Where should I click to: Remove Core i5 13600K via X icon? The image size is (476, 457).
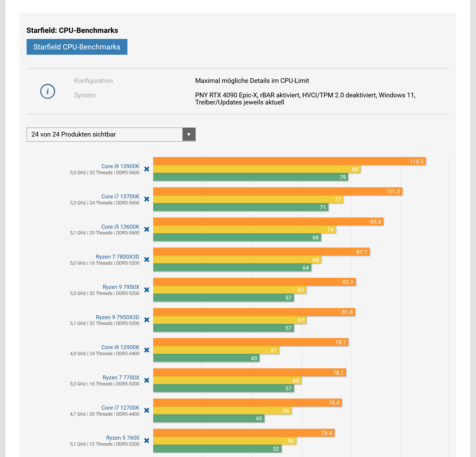point(147,229)
